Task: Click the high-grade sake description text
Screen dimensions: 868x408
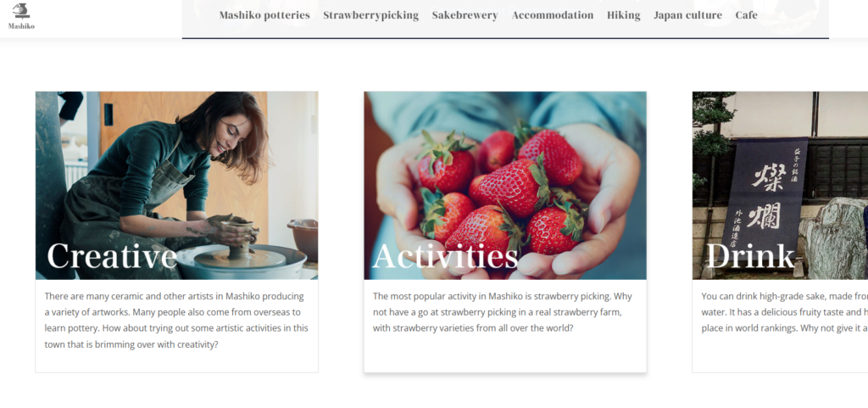Action: (x=784, y=311)
